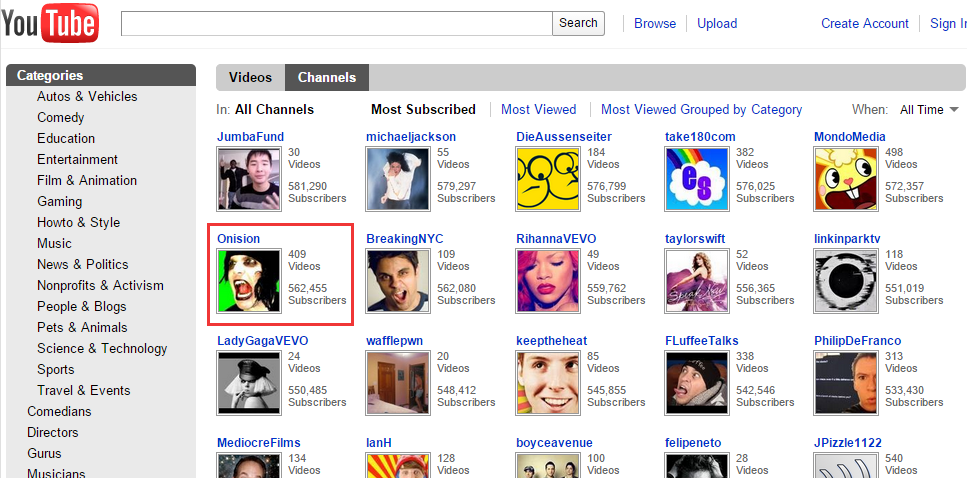This screenshot has height=478, width=967.
Task: Click the IanH channel name
Action: [x=379, y=442]
